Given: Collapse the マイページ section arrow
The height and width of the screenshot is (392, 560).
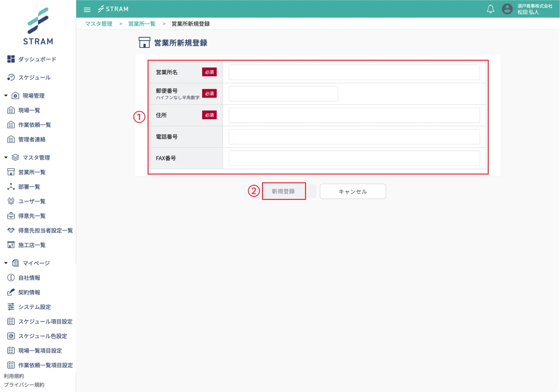Looking at the screenshot, I should click(6, 263).
